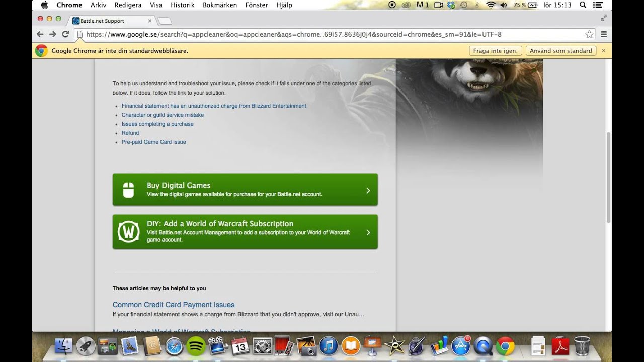
Task: Open Pre-paid Game Card issue link
Action: tap(154, 142)
